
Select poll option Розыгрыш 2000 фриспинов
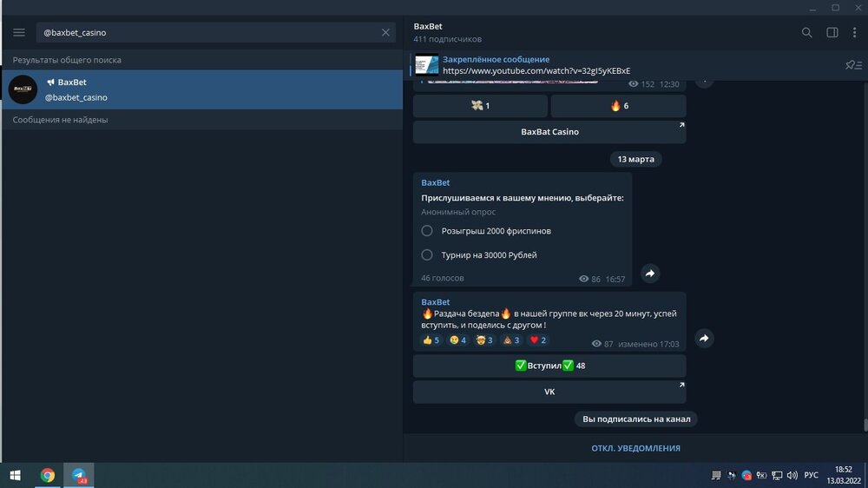[x=427, y=231]
